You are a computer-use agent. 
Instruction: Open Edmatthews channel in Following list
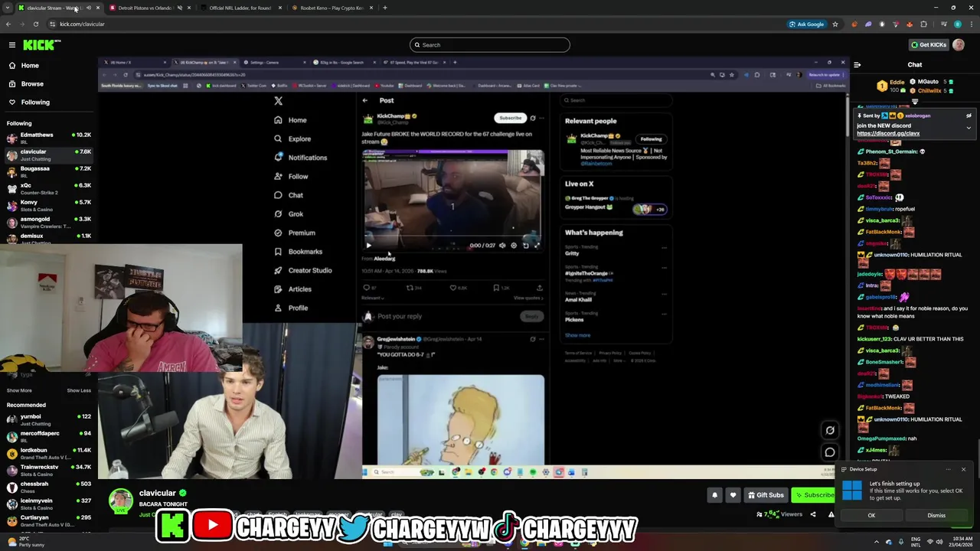tap(49, 138)
